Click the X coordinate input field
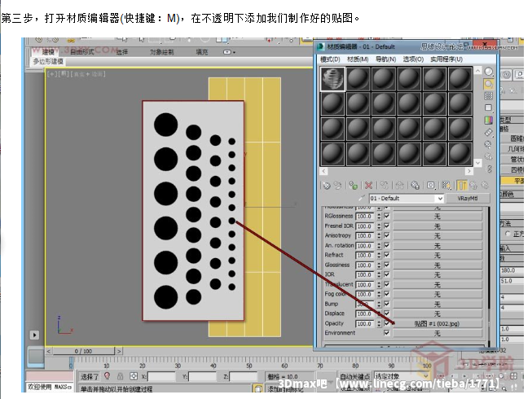532x399 pixels. 161,376
